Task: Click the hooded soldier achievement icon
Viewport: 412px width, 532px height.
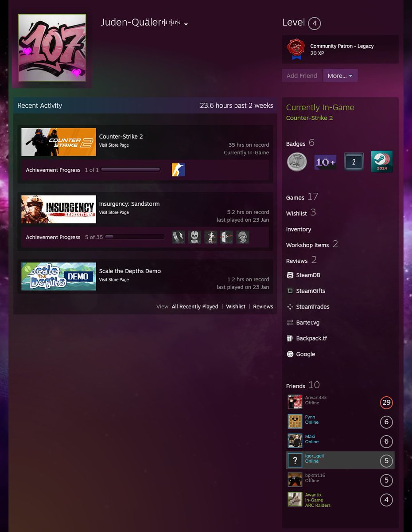Action: point(243,237)
